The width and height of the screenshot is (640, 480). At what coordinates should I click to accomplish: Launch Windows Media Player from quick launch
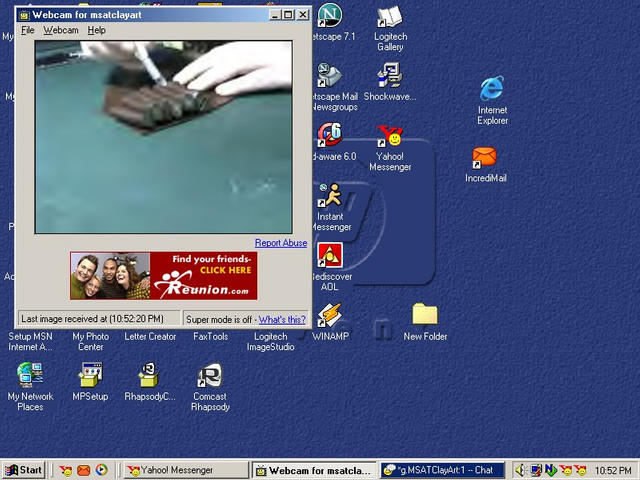point(102,470)
